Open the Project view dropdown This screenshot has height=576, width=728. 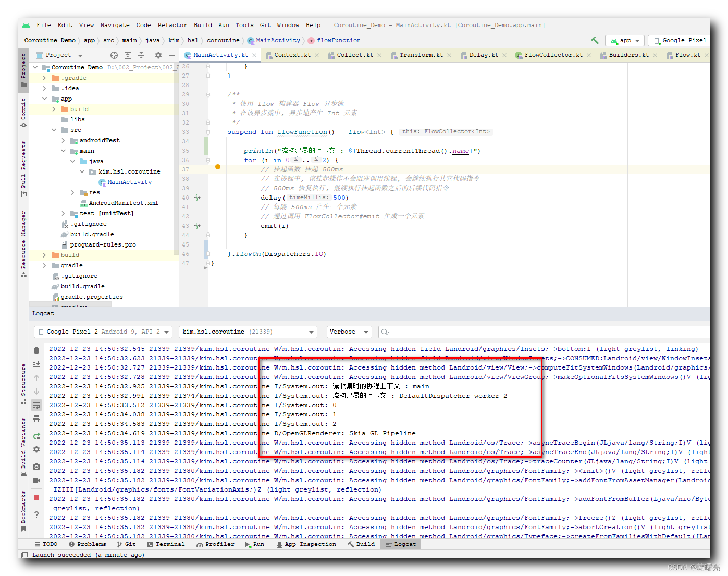(x=59, y=55)
